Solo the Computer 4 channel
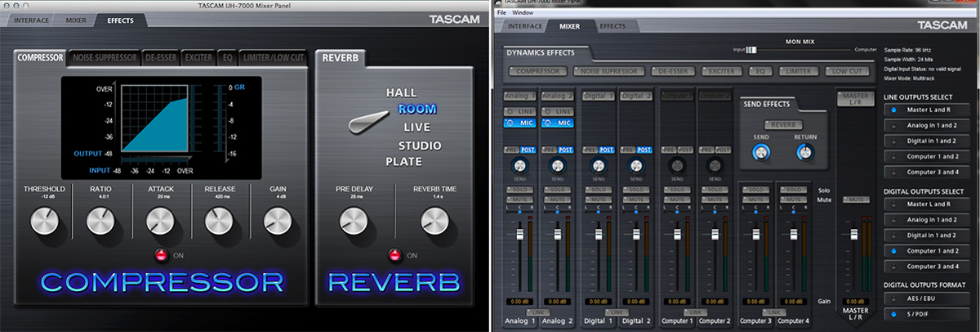 [x=793, y=190]
